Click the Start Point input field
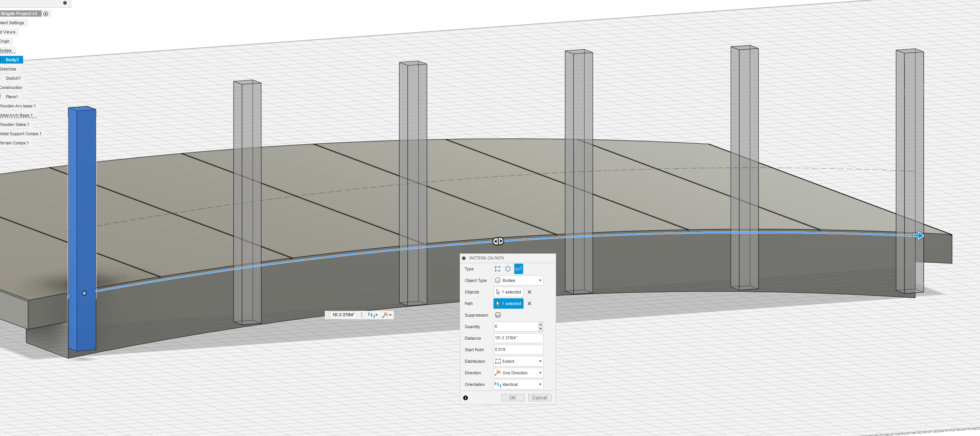The width and height of the screenshot is (980, 436). (x=518, y=350)
